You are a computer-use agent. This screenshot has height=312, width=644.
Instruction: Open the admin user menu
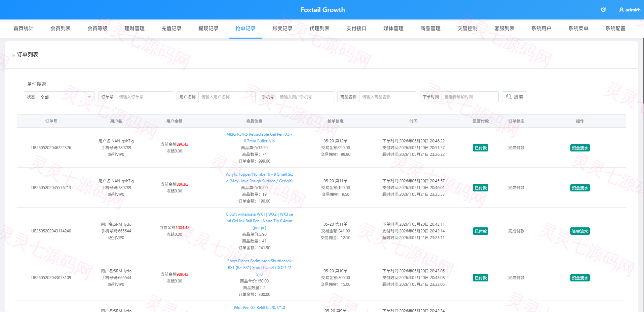click(630, 10)
